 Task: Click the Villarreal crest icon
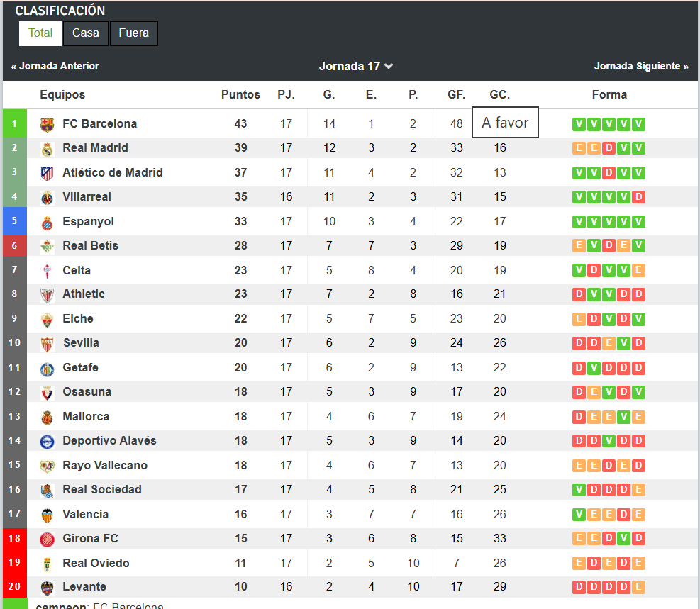(47, 198)
